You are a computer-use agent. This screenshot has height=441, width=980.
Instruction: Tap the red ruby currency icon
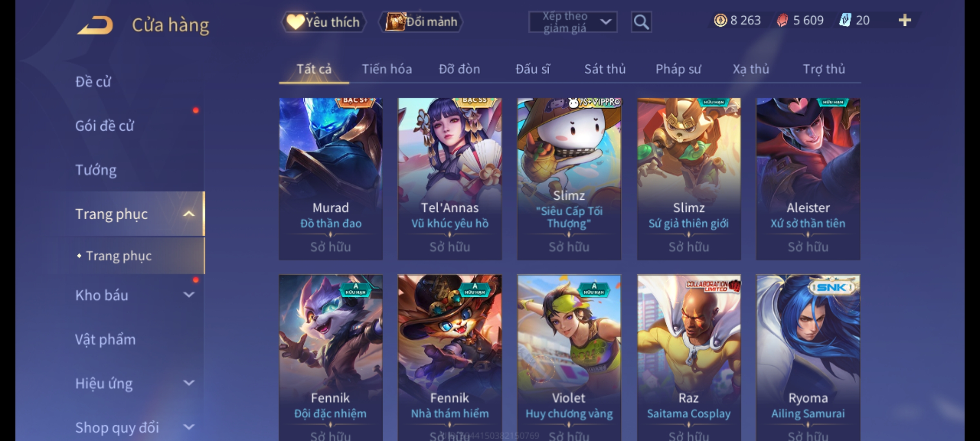(x=782, y=20)
